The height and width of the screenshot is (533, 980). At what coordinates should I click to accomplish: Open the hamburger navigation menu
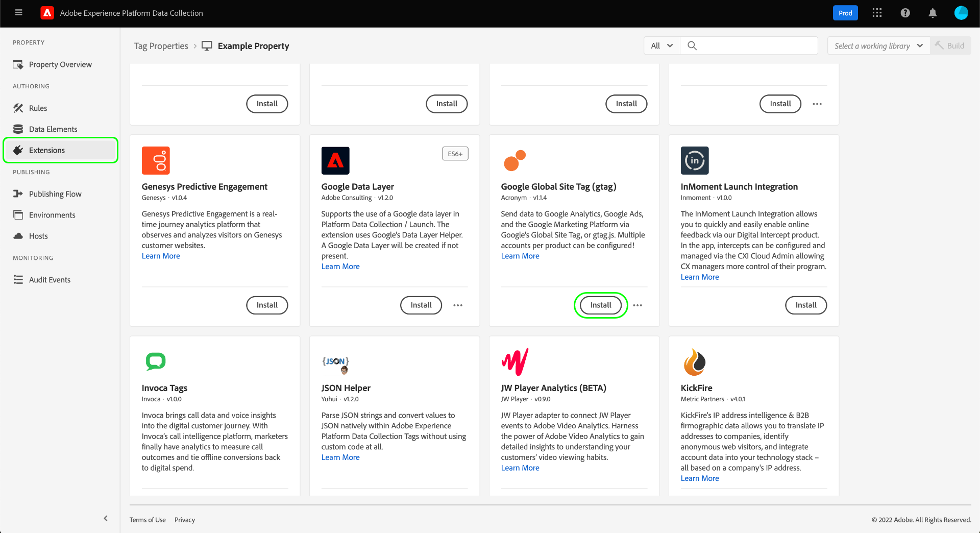pyautogui.click(x=19, y=13)
